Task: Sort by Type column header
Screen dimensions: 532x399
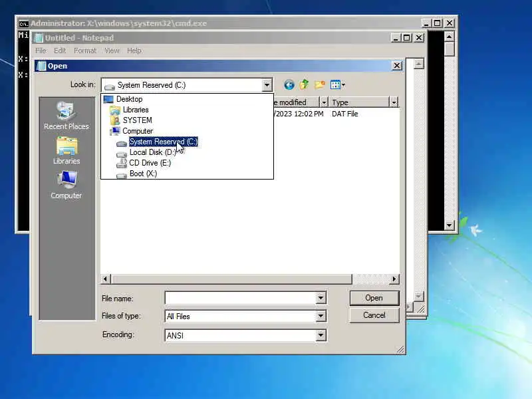Action: 359,102
